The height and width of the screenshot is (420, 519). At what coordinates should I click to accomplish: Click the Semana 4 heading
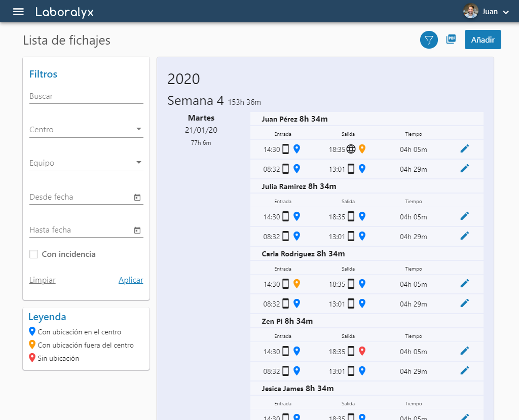pyautogui.click(x=196, y=101)
